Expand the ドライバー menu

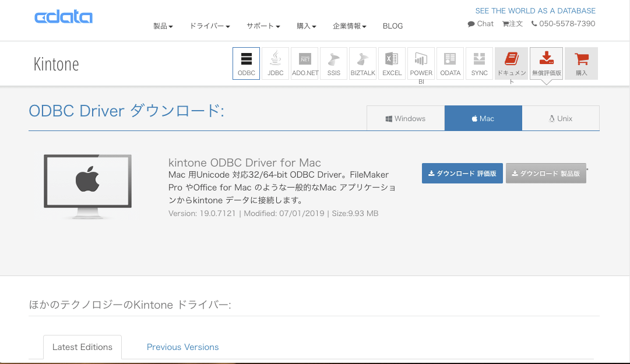click(x=210, y=26)
